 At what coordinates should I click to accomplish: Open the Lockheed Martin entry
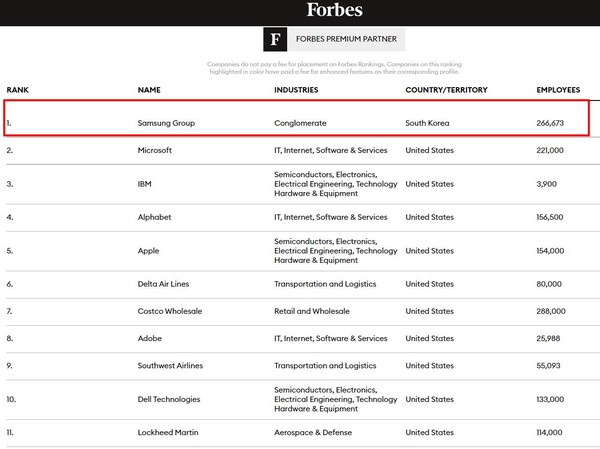coord(168,433)
